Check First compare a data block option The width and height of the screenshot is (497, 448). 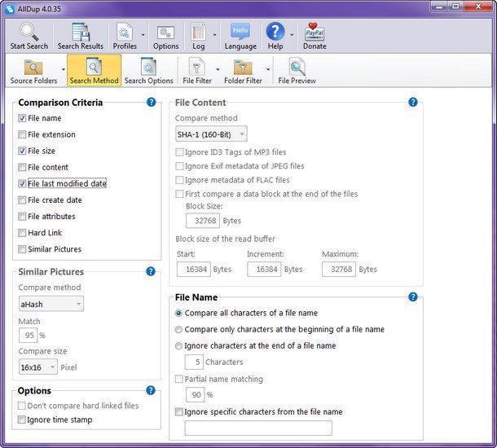point(179,194)
